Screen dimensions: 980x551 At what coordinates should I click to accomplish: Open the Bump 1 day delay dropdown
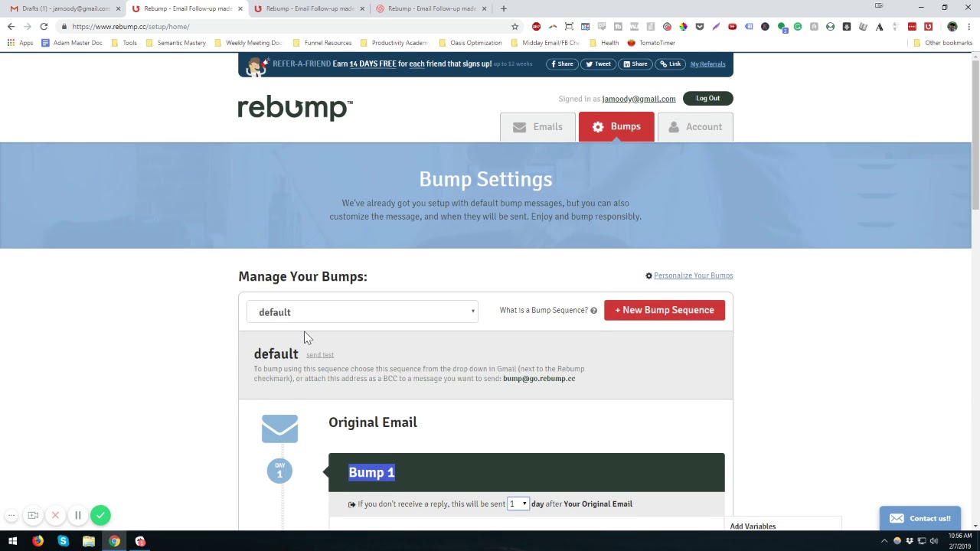pyautogui.click(x=518, y=504)
